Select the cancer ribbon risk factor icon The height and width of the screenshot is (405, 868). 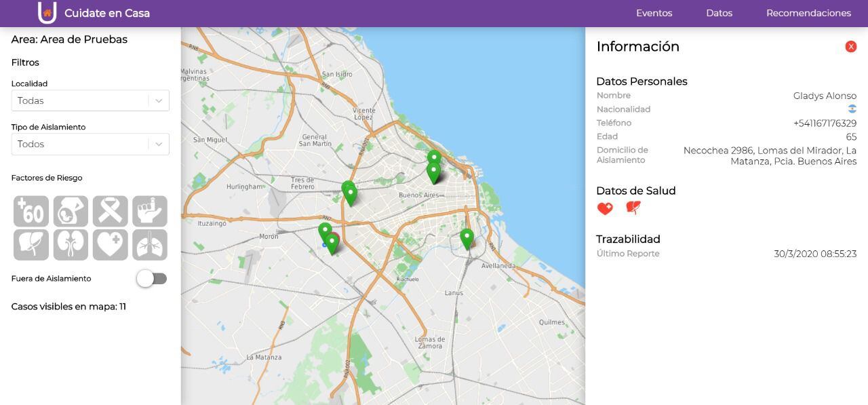point(110,211)
